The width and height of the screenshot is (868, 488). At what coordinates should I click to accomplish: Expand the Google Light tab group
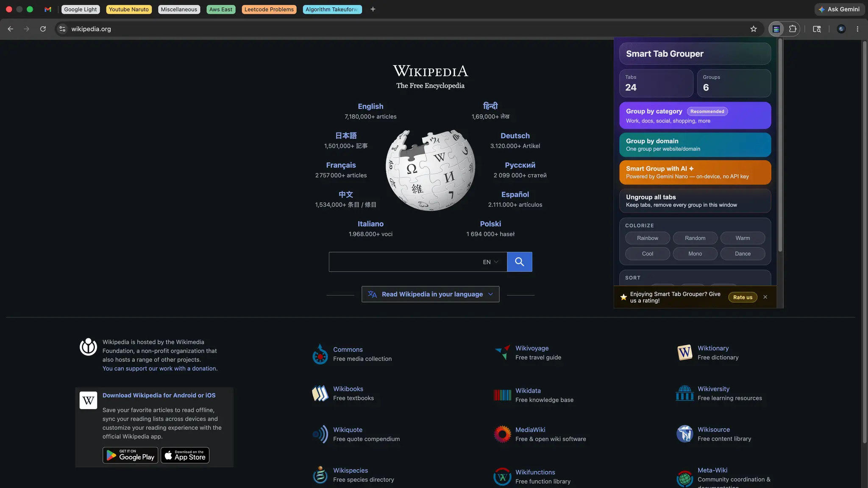81,9
